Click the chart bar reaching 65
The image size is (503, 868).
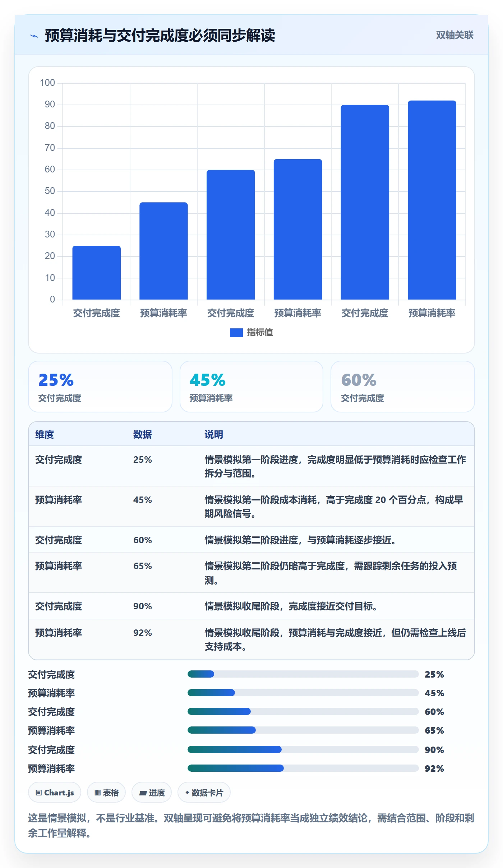coord(298,229)
